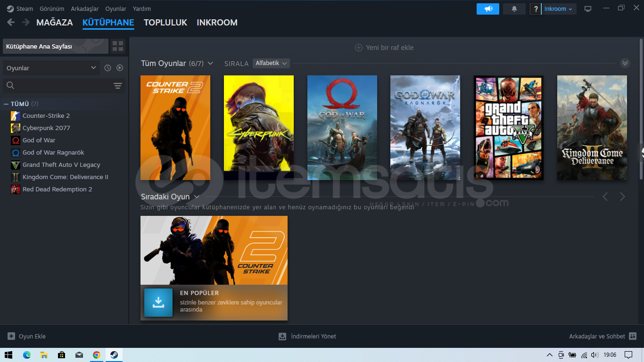
Task: Click next arrow in Sıradaki Oyun
Action: tap(622, 197)
